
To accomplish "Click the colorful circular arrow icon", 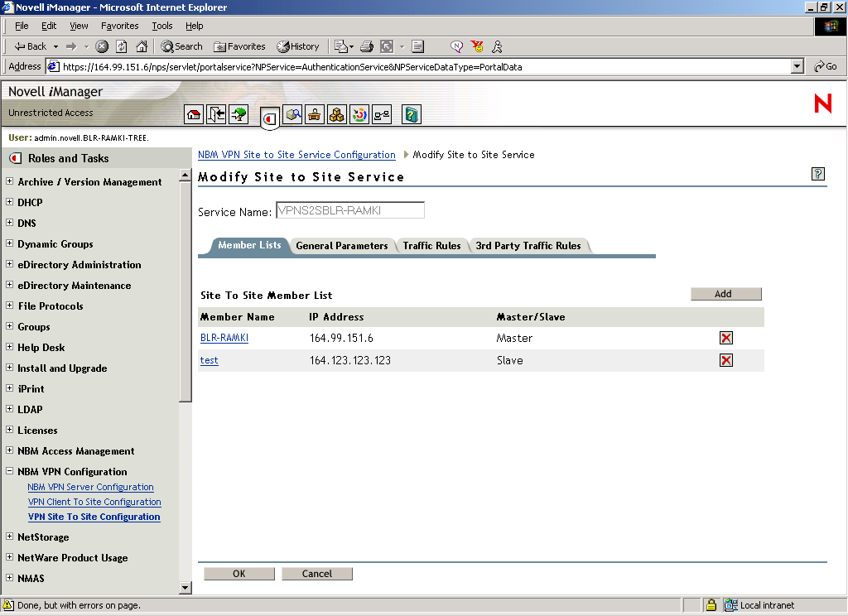I will [359, 114].
